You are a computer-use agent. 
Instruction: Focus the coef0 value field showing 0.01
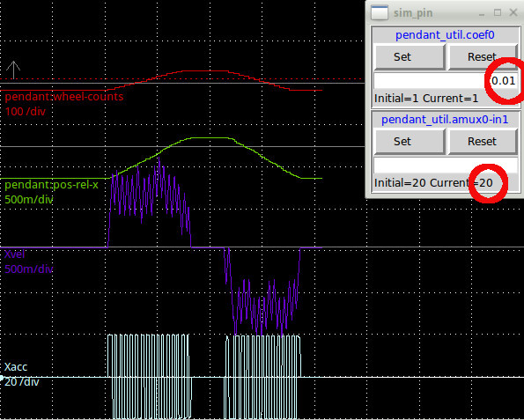(x=446, y=81)
